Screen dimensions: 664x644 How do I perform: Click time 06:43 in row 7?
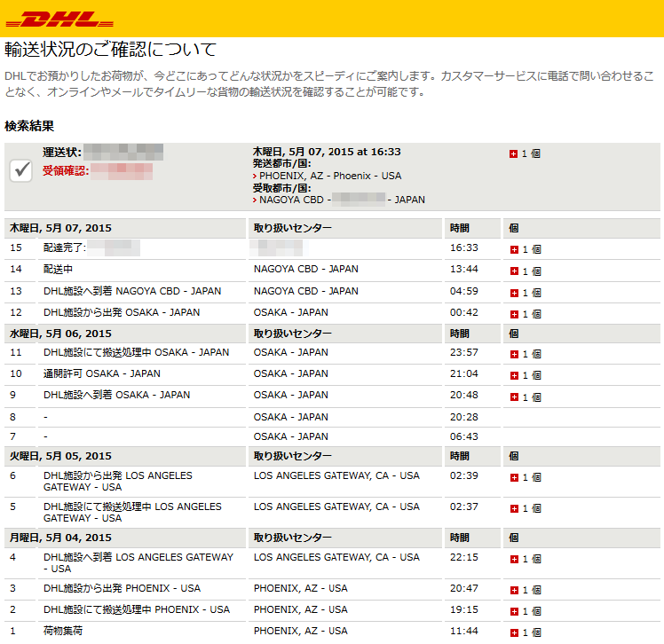click(x=463, y=436)
